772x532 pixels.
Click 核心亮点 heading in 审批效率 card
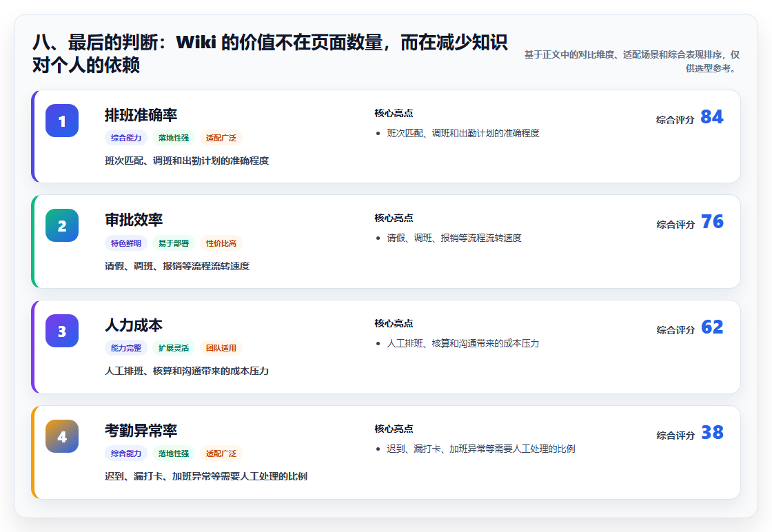click(394, 218)
